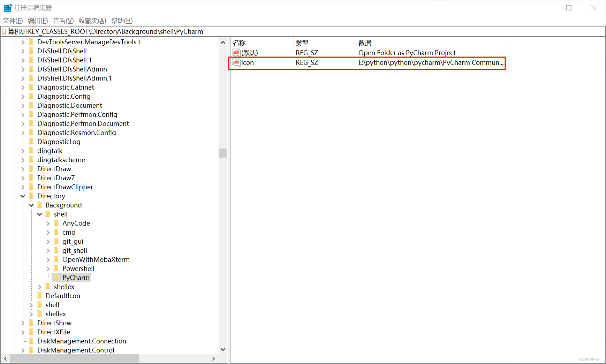Expand the shellex key under Background
Image resolution: width=606 pixels, height=364 pixels.
pos(40,287)
